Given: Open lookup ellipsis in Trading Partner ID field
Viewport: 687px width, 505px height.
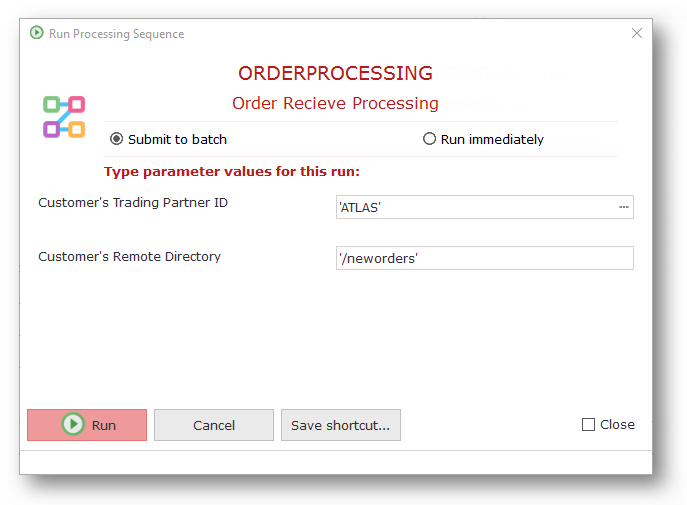Looking at the screenshot, I should click(624, 207).
